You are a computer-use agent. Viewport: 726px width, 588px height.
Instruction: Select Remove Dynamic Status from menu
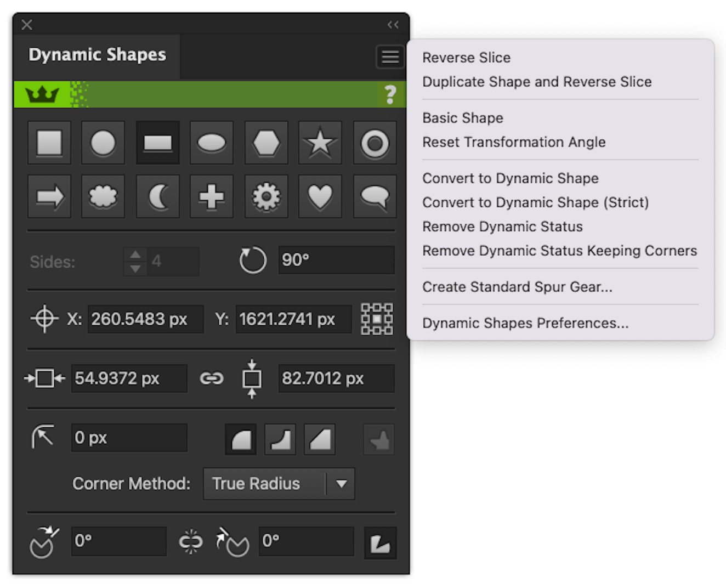pos(502,226)
